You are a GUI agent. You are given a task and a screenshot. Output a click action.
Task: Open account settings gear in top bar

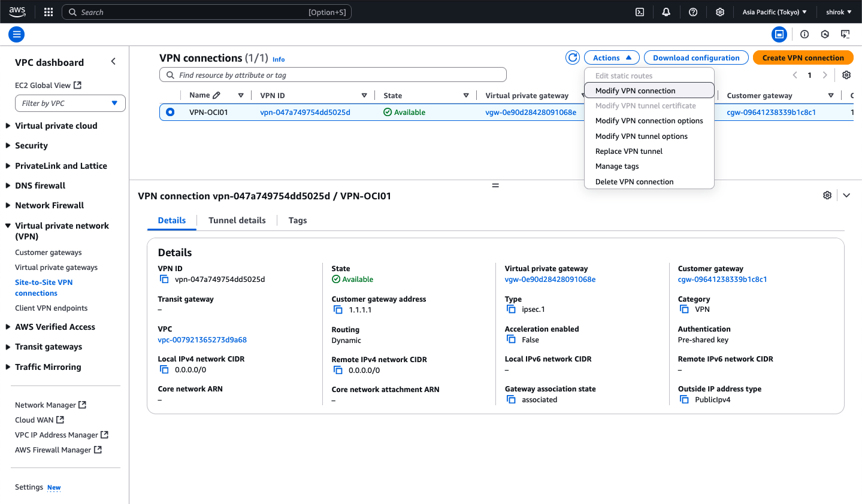coord(720,11)
